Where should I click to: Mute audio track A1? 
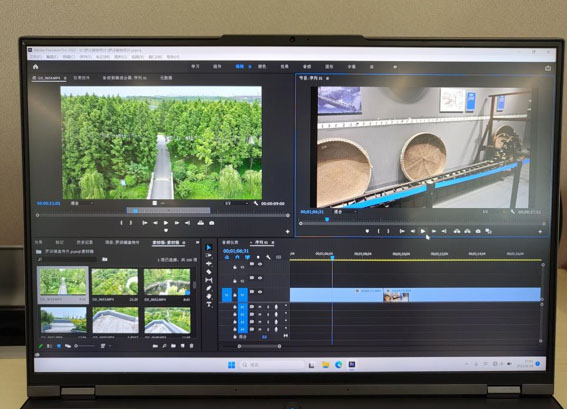260,307
